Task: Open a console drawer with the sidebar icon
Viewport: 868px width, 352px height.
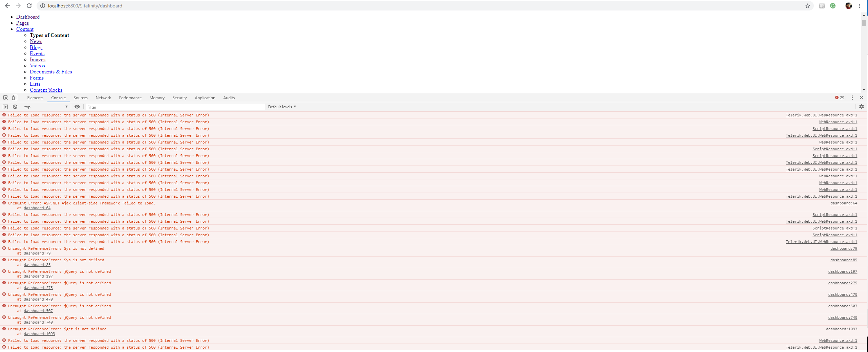Action: [x=6, y=107]
